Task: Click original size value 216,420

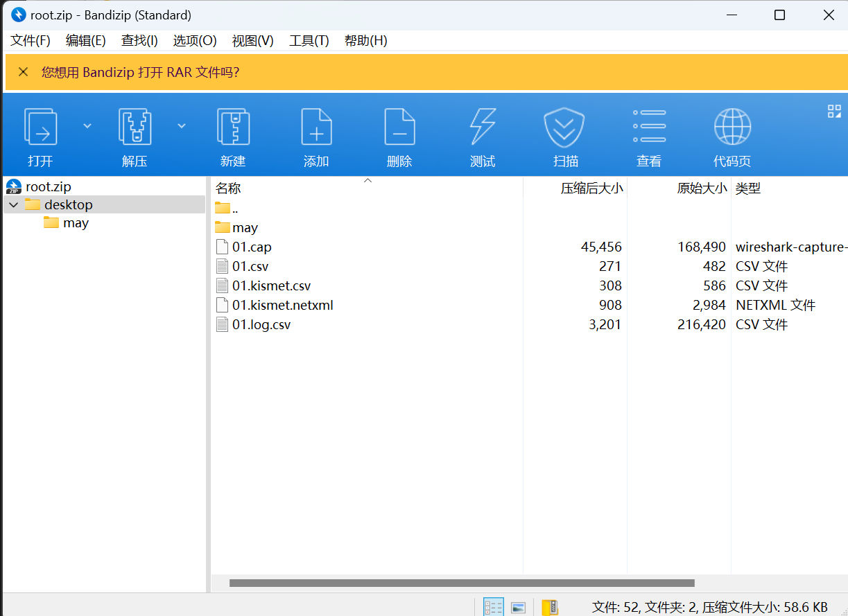Action: (702, 324)
